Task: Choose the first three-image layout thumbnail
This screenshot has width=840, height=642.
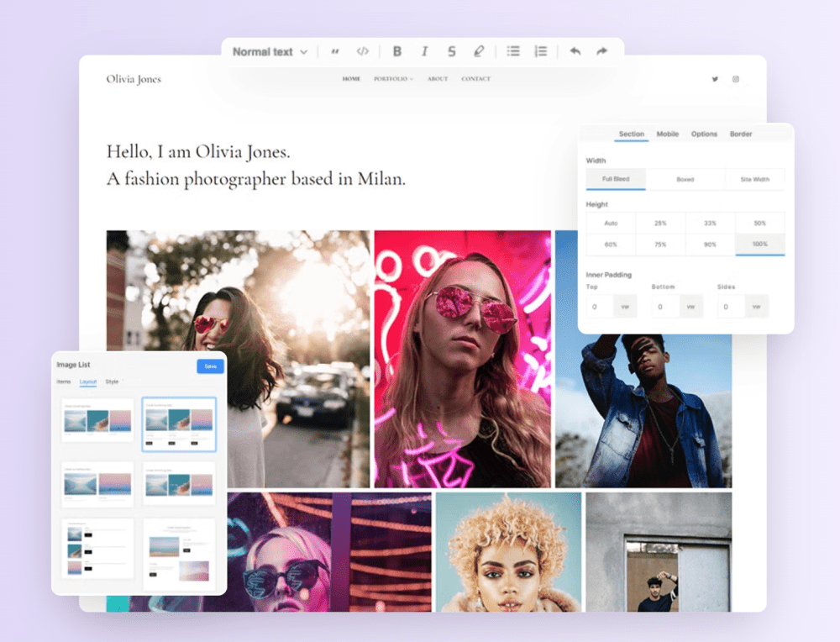Action: click(97, 421)
